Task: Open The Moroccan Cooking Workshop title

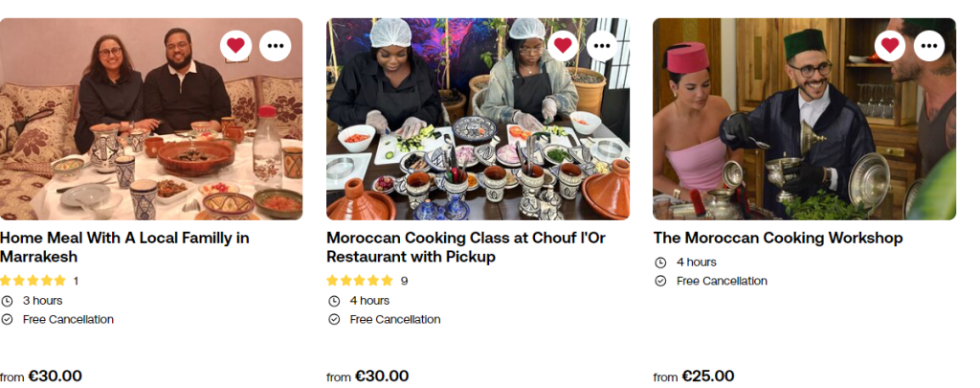Action: (x=778, y=238)
